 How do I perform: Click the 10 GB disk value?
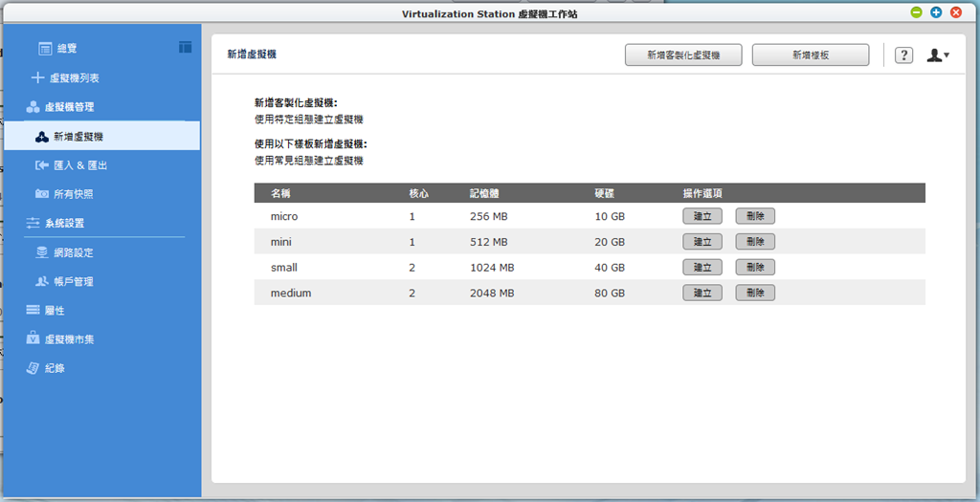(x=610, y=217)
